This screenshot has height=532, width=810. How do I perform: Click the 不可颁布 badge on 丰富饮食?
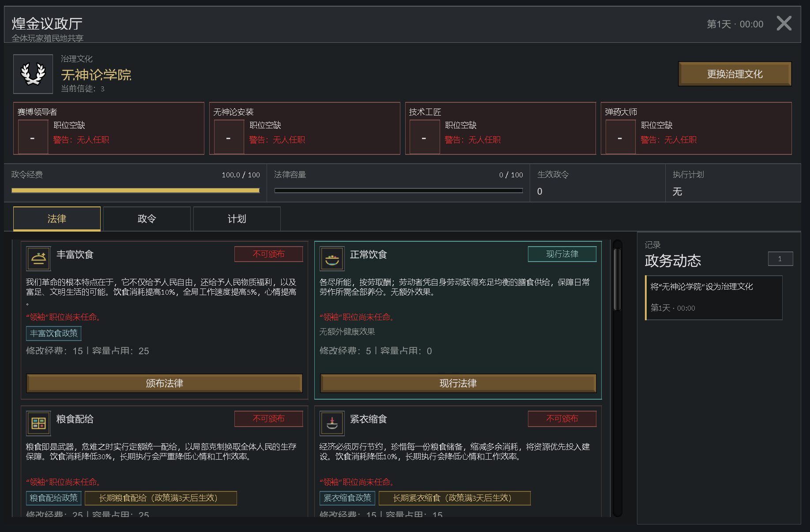coord(269,254)
